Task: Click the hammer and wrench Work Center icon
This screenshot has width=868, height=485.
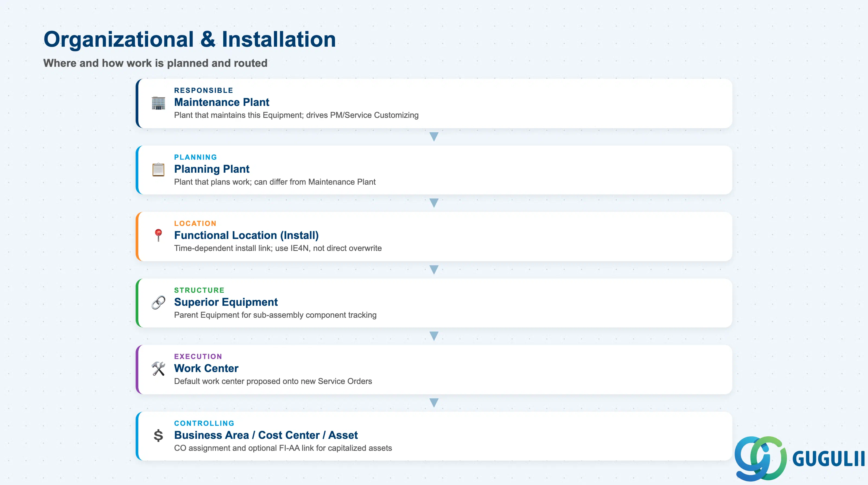Action: [x=158, y=369]
